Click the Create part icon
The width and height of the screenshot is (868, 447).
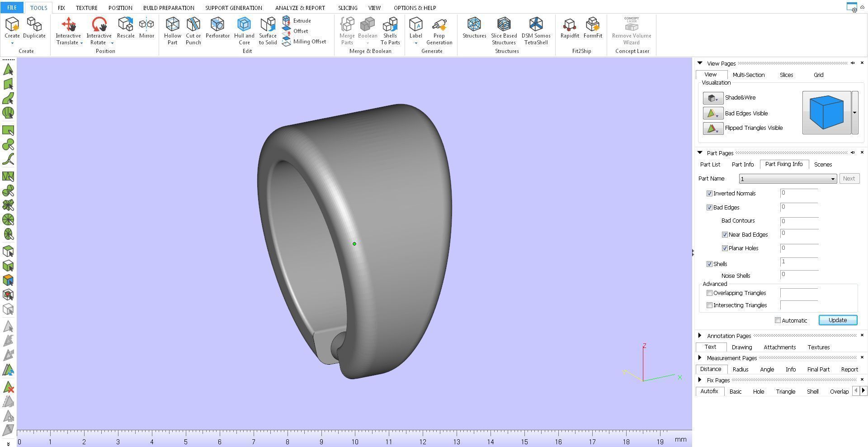12,24
